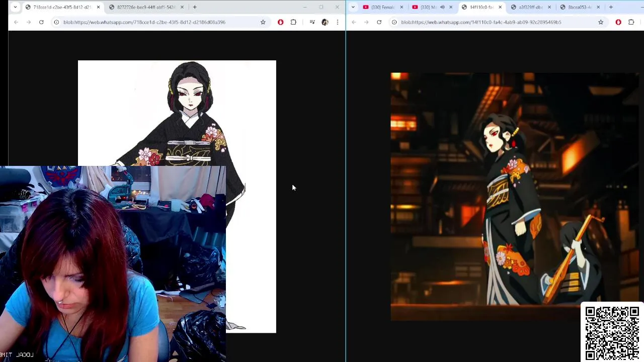This screenshot has height=362, width=644.
Task: Click the QR code overlay
Action: click(x=612, y=332)
